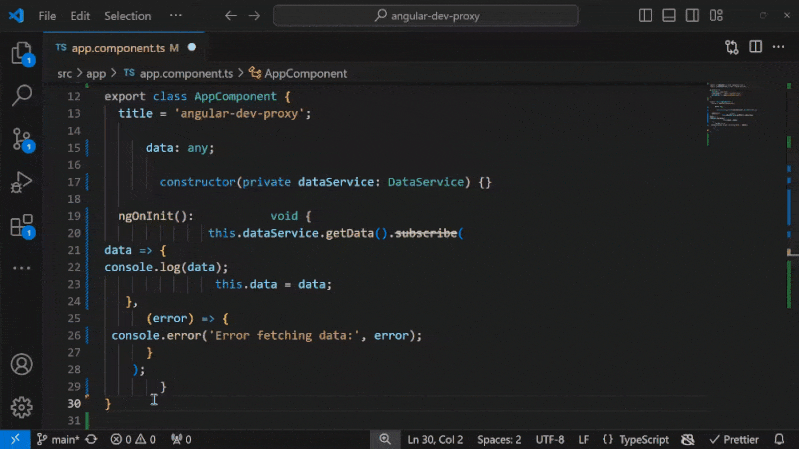Open the File menu
Image resolution: width=799 pixels, height=449 pixels.
pyautogui.click(x=47, y=16)
